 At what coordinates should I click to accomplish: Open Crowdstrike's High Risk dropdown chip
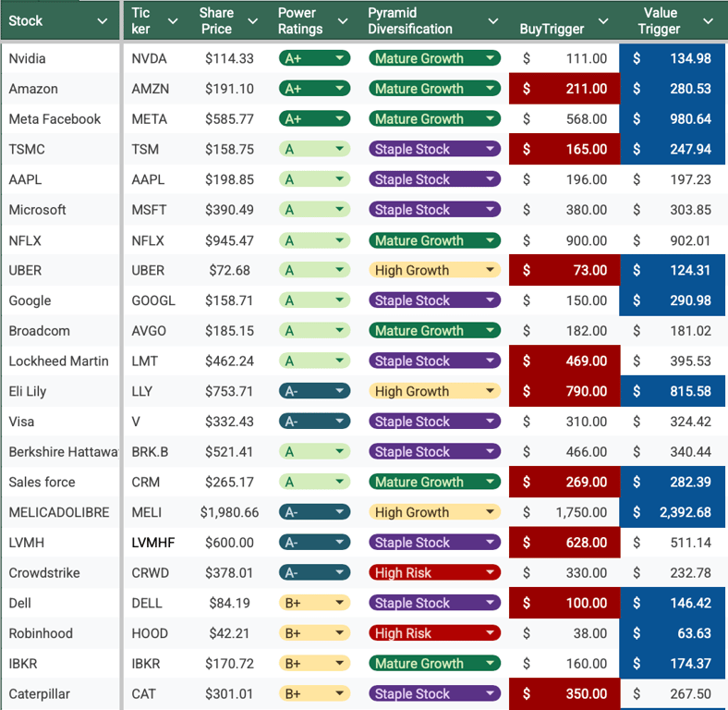(x=491, y=573)
